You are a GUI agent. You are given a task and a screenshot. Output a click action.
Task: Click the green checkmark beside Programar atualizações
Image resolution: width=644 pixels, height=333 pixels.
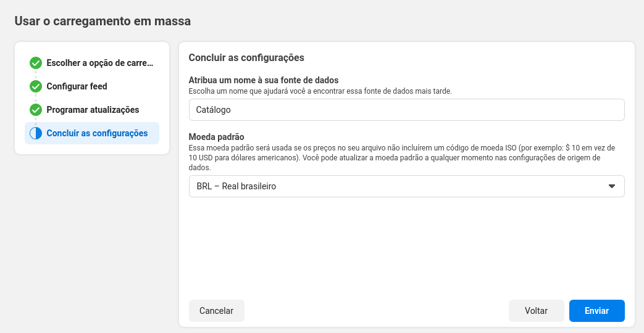(36, 110)
